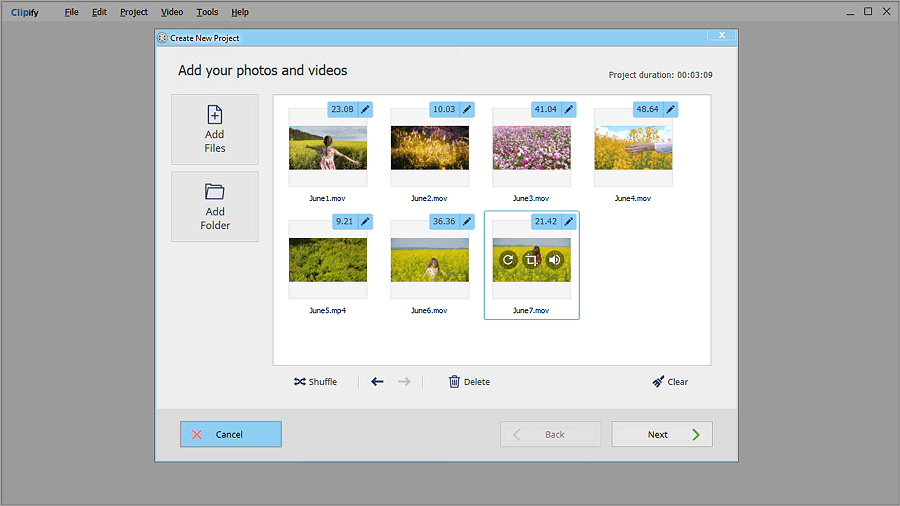Image resolution: width=900 pixels, height=506 pixels.
Task: Click the Clipify logo
Action: tap(25, 12)
